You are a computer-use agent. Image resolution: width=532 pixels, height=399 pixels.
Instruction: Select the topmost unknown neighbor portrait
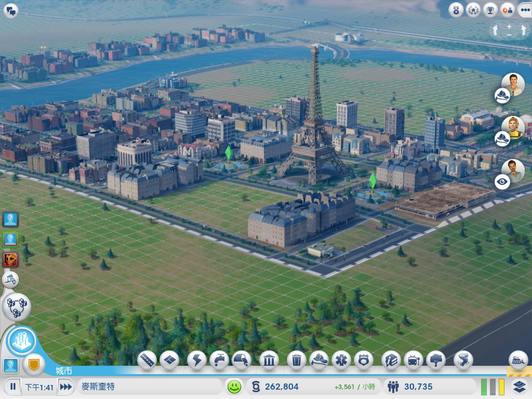[x=10, y=219]
